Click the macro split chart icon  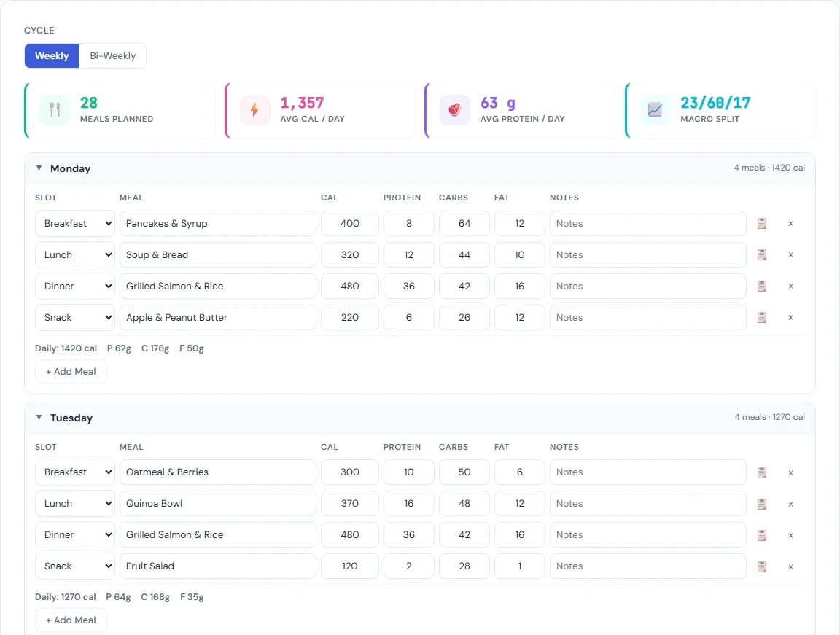655,109
